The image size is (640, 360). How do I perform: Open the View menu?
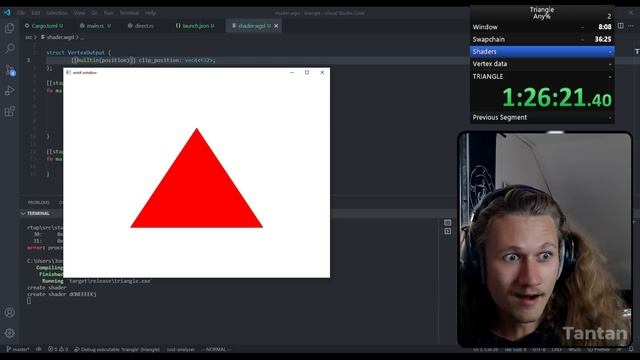click(79, 13)
